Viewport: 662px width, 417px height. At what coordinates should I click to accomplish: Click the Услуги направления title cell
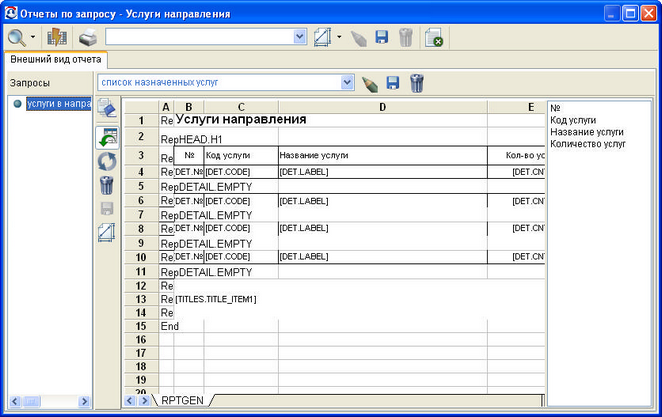241,120
